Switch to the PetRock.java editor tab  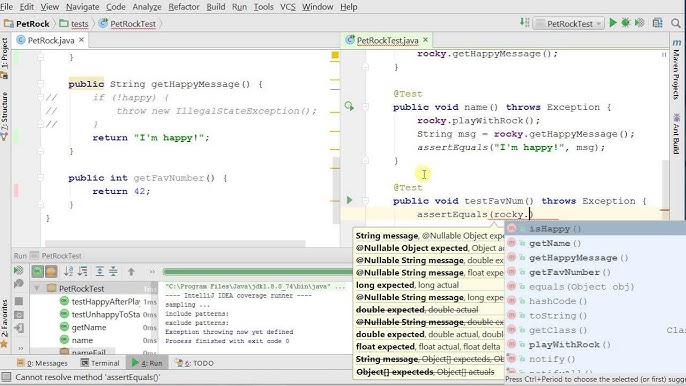pyautogui.click(x=51, y=40)
